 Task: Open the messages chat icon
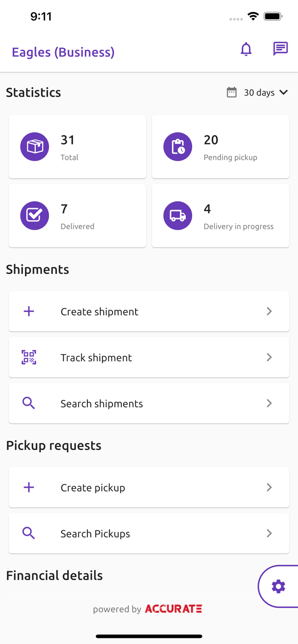280,49
